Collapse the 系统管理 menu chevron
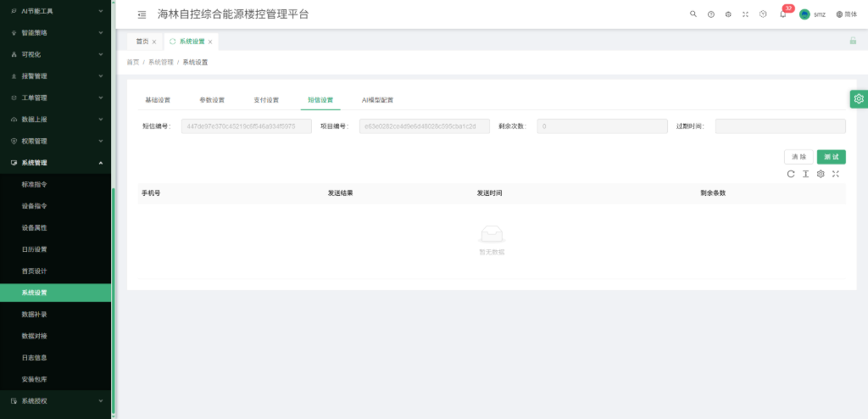 pos(101,163)
